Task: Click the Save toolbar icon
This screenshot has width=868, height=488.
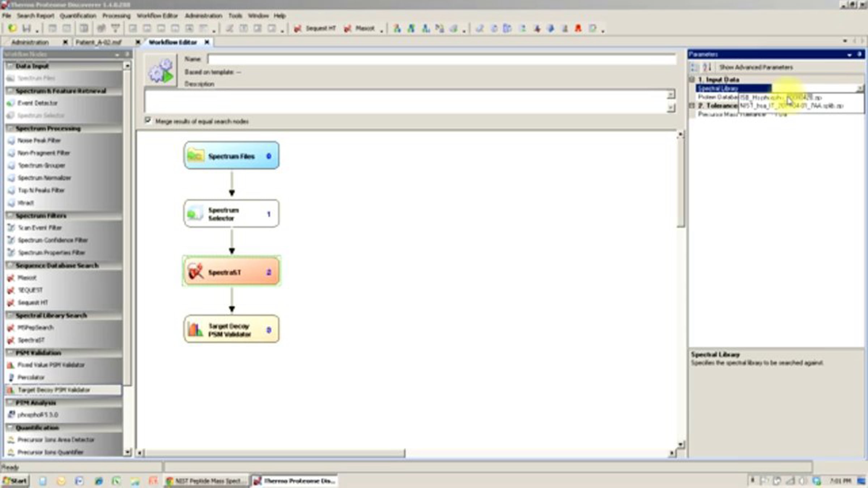Action: pyautogui.click(x=27, y=28)
